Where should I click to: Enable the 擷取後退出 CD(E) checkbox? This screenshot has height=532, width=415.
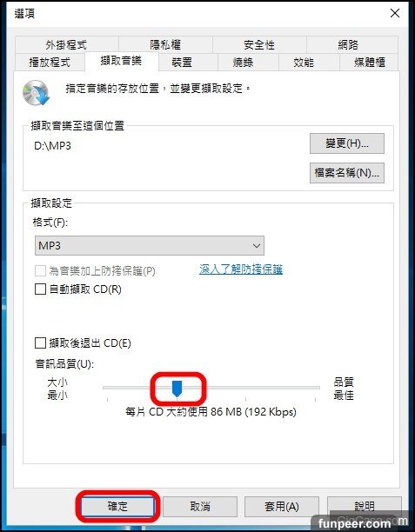pyautogui.click(x=40, y=343)
